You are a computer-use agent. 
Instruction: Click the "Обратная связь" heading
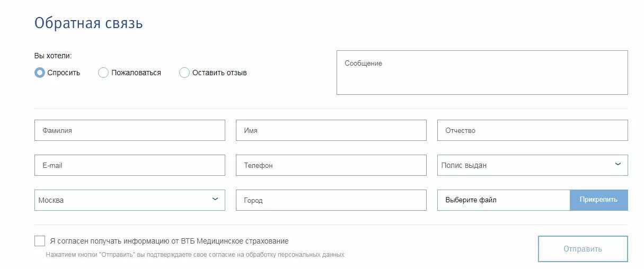click(89, 23)
